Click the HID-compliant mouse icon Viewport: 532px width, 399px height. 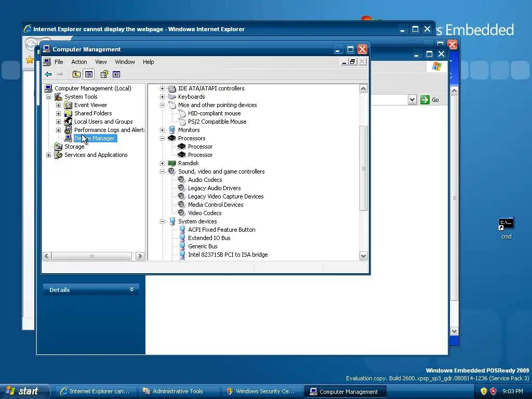click(x=182, y=113)
